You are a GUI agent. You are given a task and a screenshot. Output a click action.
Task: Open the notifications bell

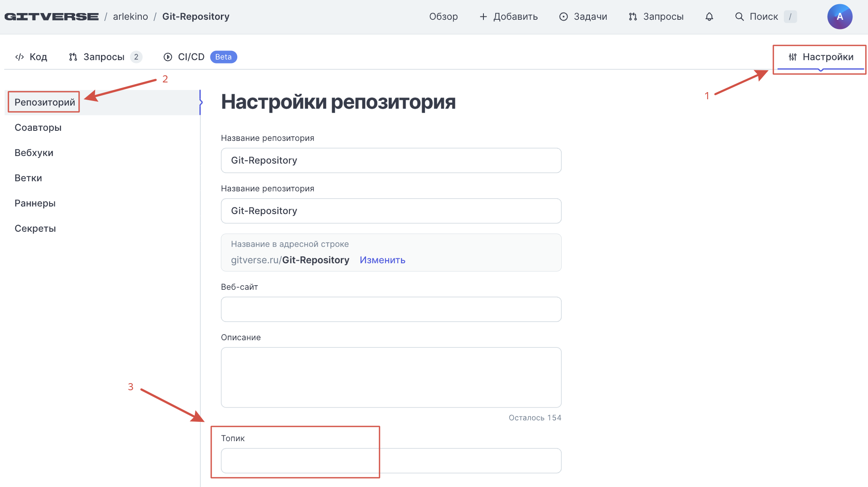(709, 16)
